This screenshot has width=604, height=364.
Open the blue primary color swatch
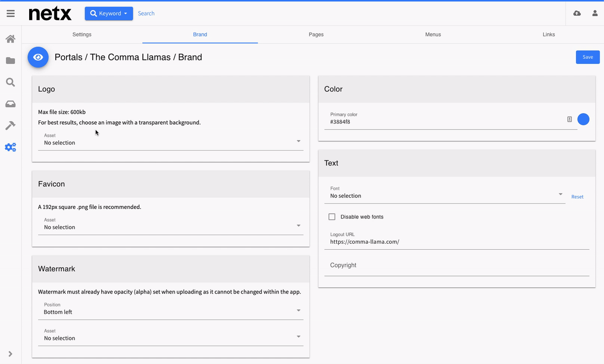[583, 119]
